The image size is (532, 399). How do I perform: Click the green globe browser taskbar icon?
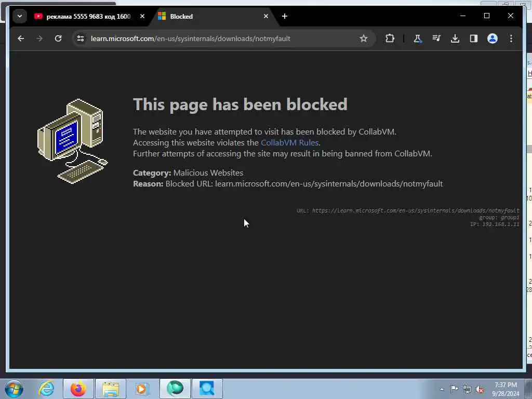[x=175, y=389]
